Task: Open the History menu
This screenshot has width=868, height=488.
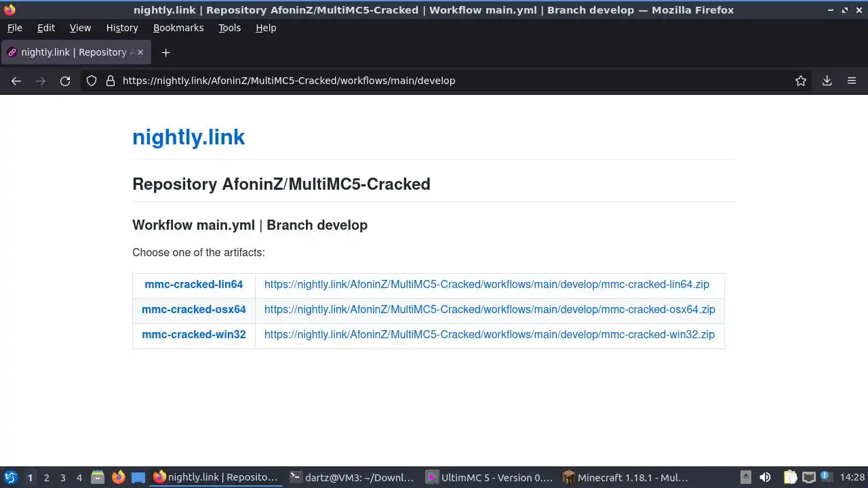Action: pyautogui.click(x=122, y=28)
